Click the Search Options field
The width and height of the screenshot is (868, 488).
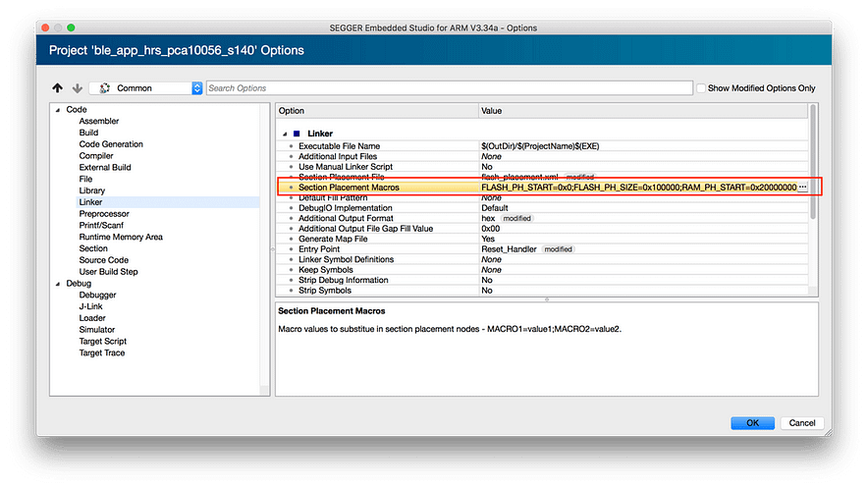[x=449, y=88]
